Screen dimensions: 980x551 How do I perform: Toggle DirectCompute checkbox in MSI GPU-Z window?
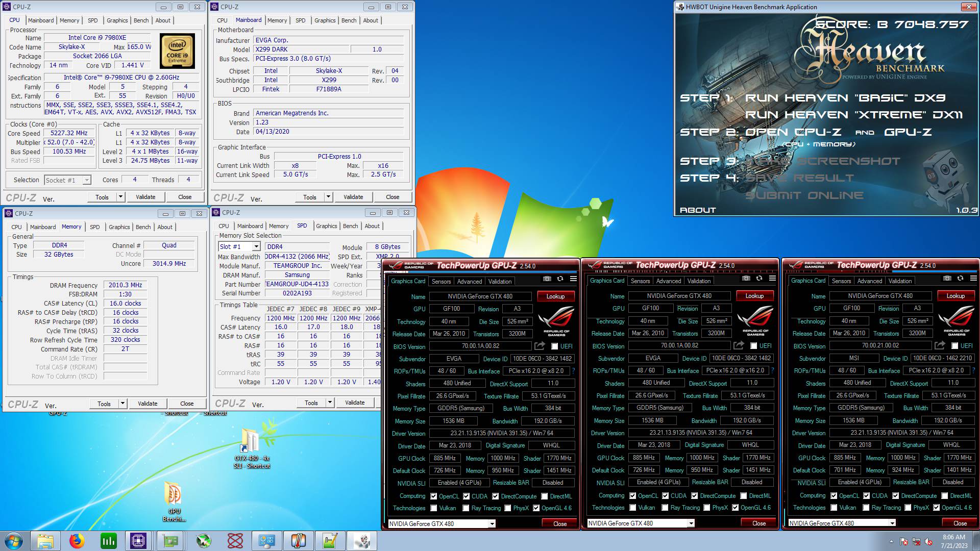click(x=896, y=496)
